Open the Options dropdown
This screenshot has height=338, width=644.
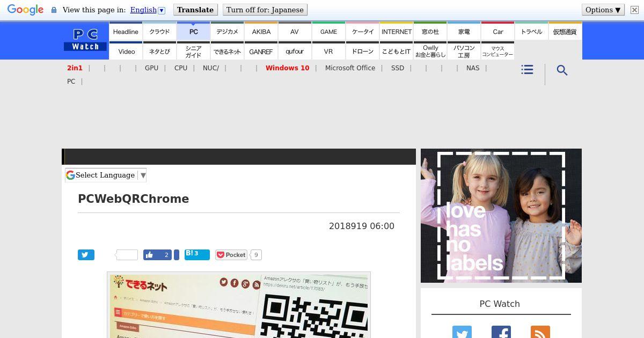603,10
